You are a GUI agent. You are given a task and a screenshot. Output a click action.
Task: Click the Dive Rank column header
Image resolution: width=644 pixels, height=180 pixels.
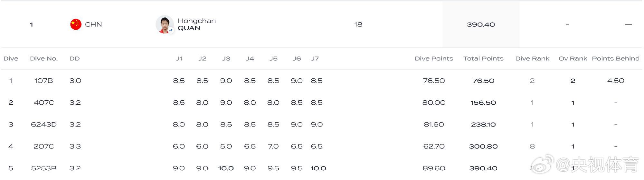[532, 59]
